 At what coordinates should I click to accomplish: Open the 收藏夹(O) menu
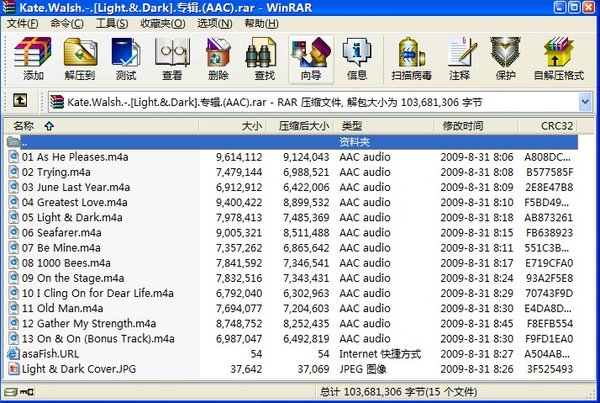(x=163, y=24)
